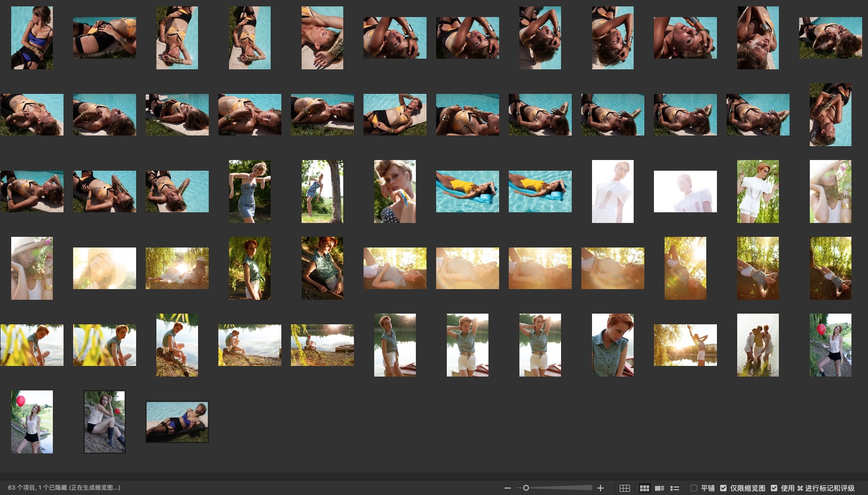Viewport: 868px width, 495px height.
Task: Switch to thumbnails view mode icon
Action: (644, 488)
